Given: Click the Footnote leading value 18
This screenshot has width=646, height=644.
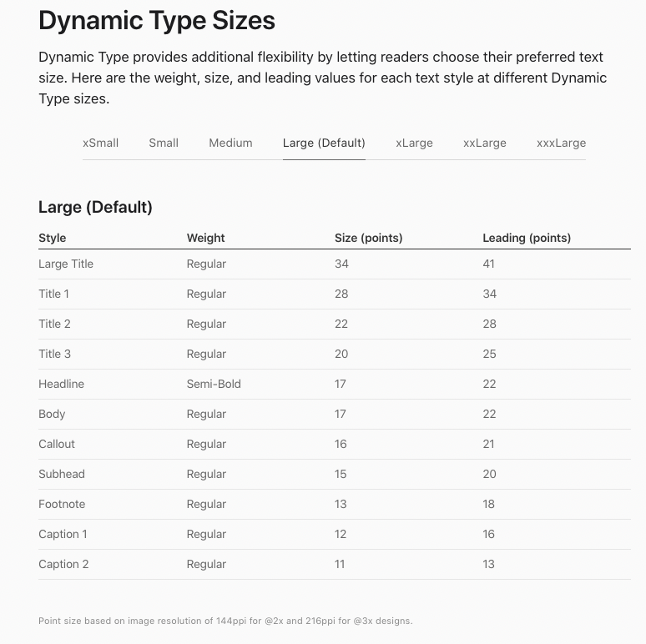Looking at the screenshot, I should [x=488, y=505].
